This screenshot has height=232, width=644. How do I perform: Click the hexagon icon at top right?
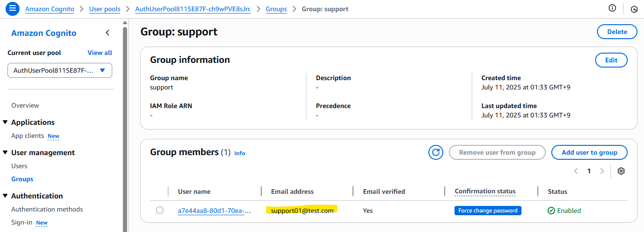click(x=634, y=9)
